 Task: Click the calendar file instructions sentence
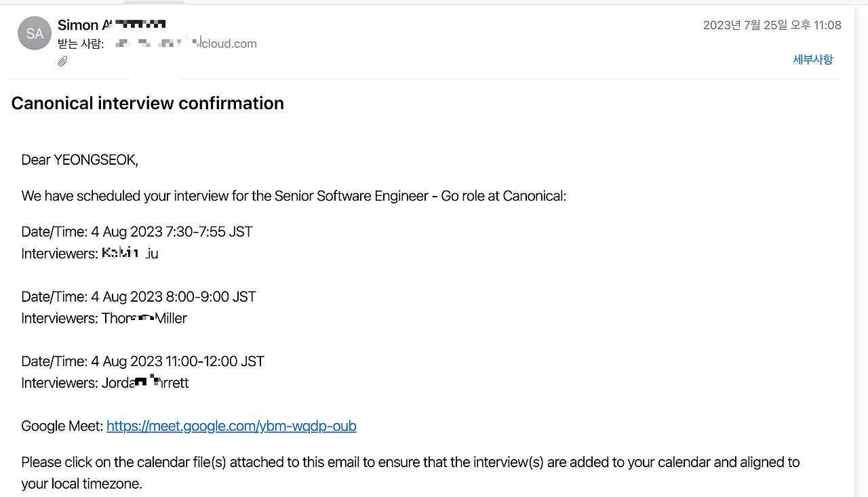(410, 462)
